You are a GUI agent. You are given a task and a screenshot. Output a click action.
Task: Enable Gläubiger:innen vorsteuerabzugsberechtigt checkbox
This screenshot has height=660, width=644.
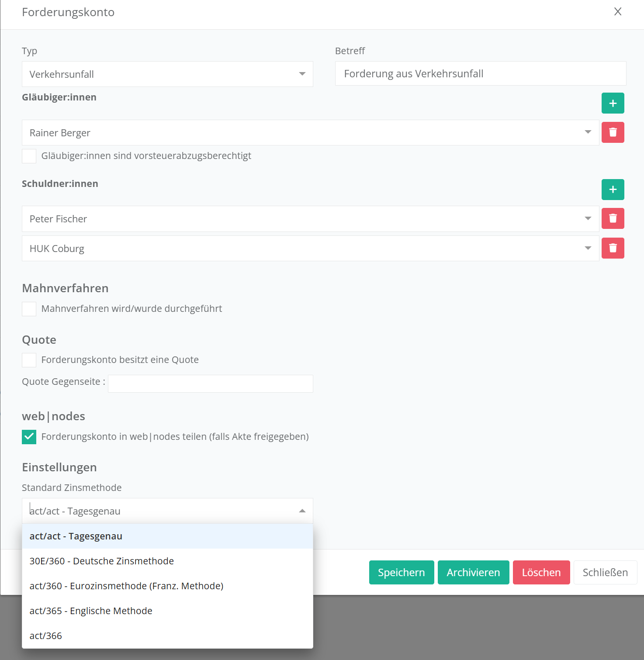click(29, 156)
